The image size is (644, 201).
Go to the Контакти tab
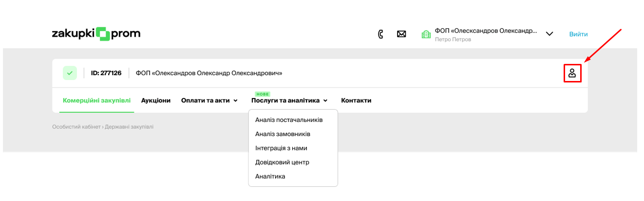click(356, 100)
